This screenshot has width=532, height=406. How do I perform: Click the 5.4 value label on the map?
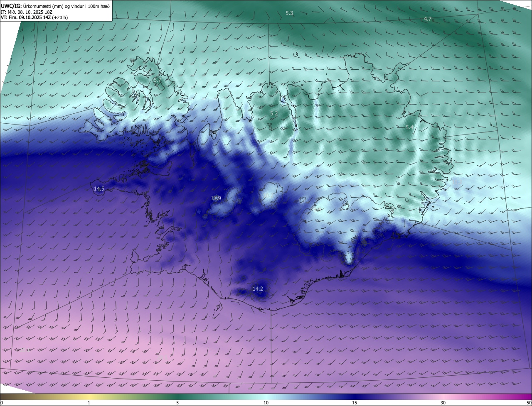[x=409, y=127]
